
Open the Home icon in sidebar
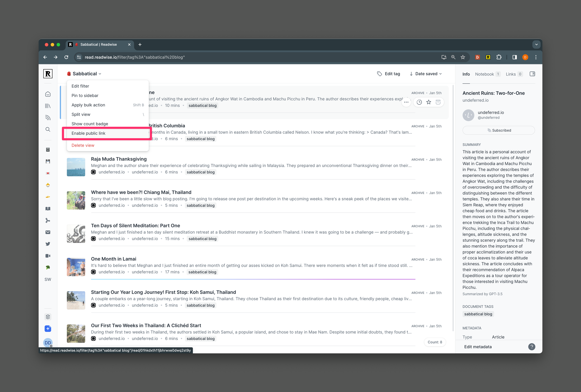48,94
